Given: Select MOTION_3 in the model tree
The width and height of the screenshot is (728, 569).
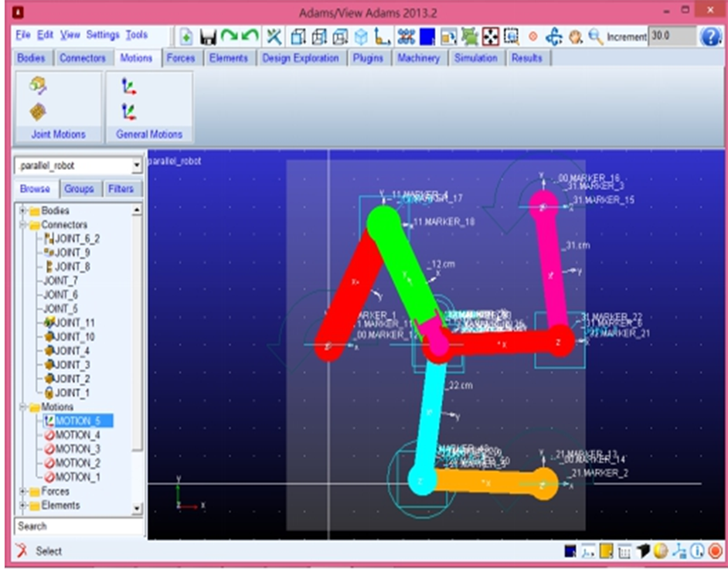Looking at the screenshot, I should [77, 449].
